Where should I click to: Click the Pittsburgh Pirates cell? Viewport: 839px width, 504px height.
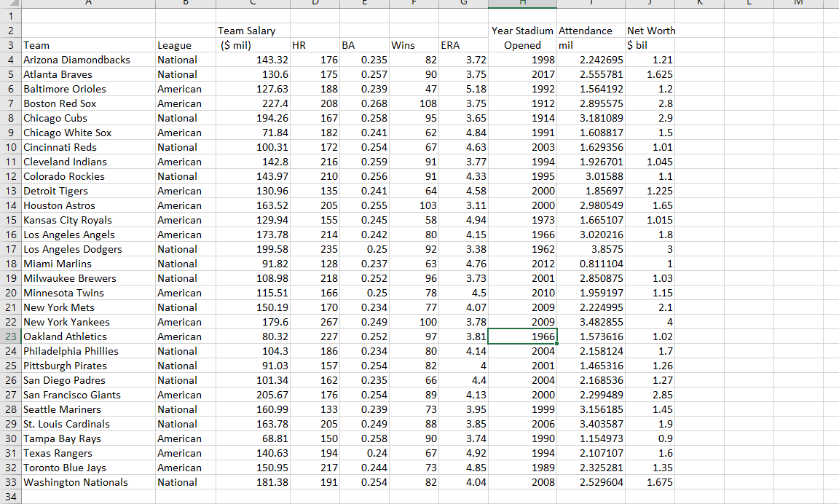[x=88, y=366]
